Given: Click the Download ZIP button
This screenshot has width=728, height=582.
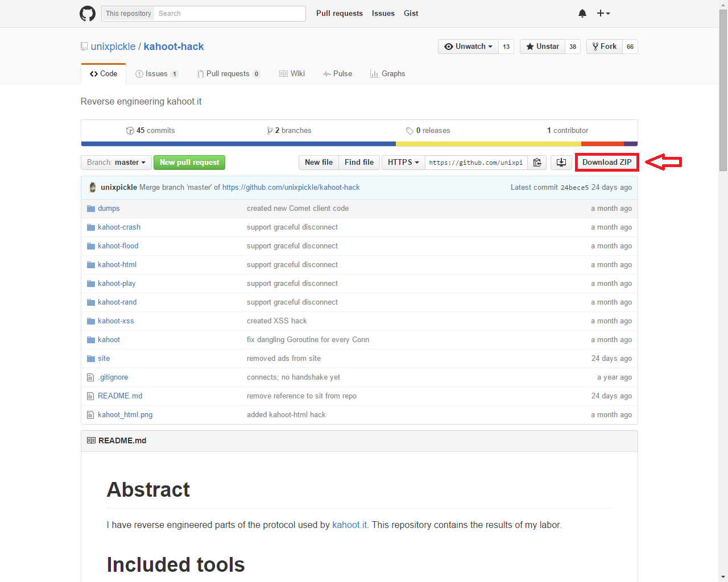Looking at the screenshot, I should [607, 163].
